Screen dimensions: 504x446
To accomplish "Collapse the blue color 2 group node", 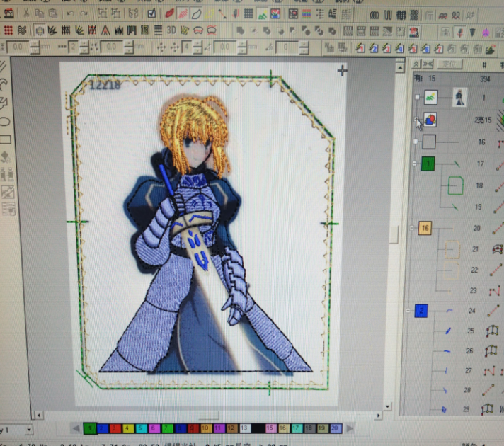I will coord(408,311).
